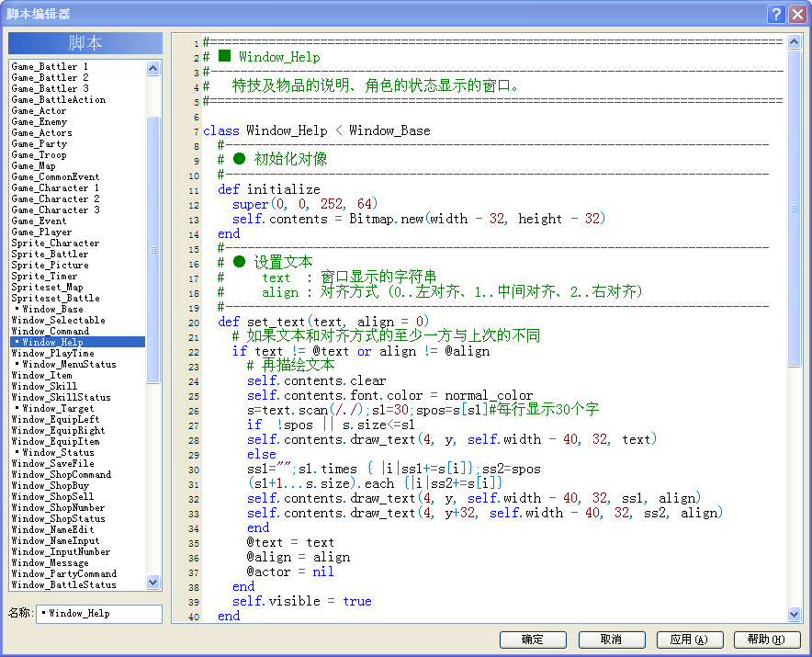The width and height of the screenshot is (812, 657).
Task: Select Game_Event script
Action: pos(78,221)
